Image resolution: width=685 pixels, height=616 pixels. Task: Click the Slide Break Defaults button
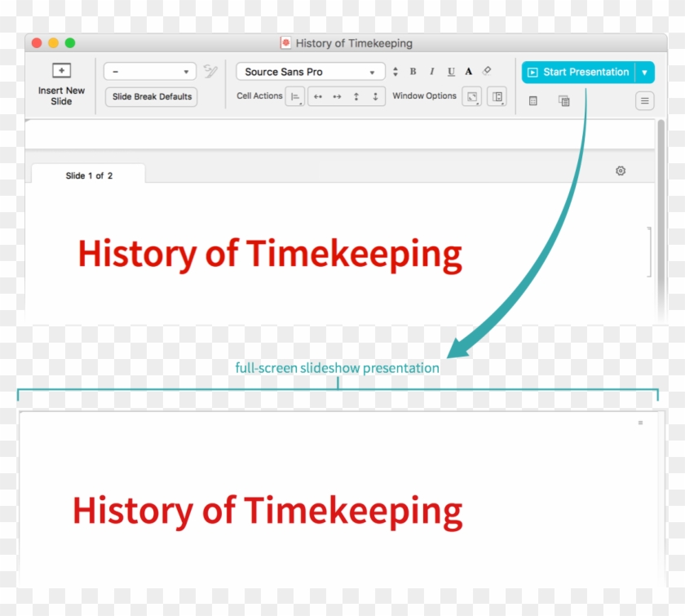coord(152,96)
